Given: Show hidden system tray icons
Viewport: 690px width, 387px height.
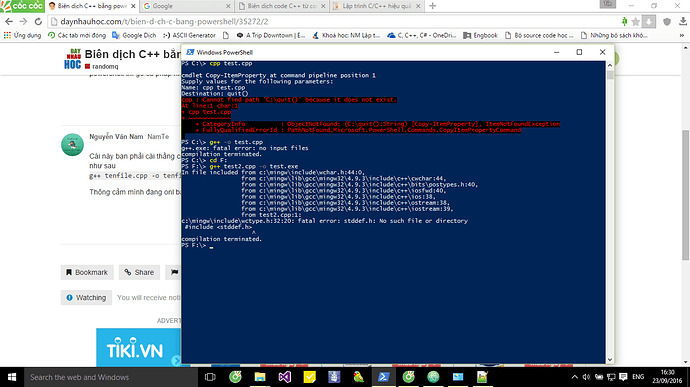Looking at the screenshot, I should [x=574, y=377].
